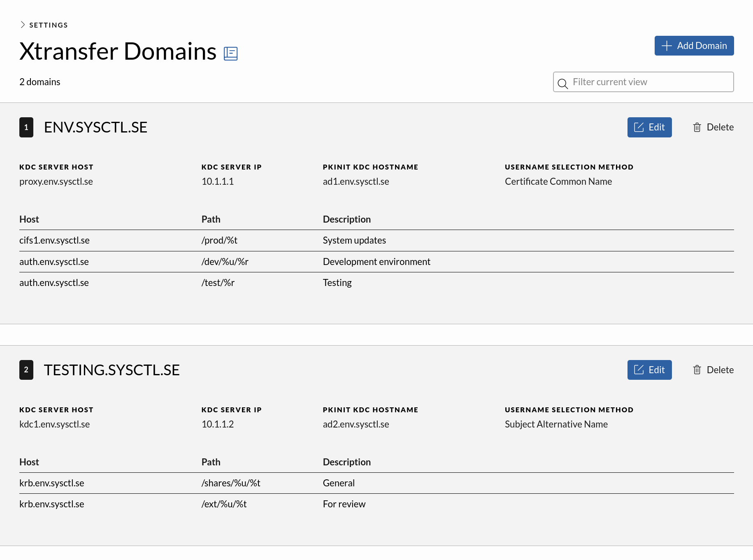The image size is (753, 560).
Task: Select the cifs1.env.sysctl.se host row
Action: click(54, 240)
